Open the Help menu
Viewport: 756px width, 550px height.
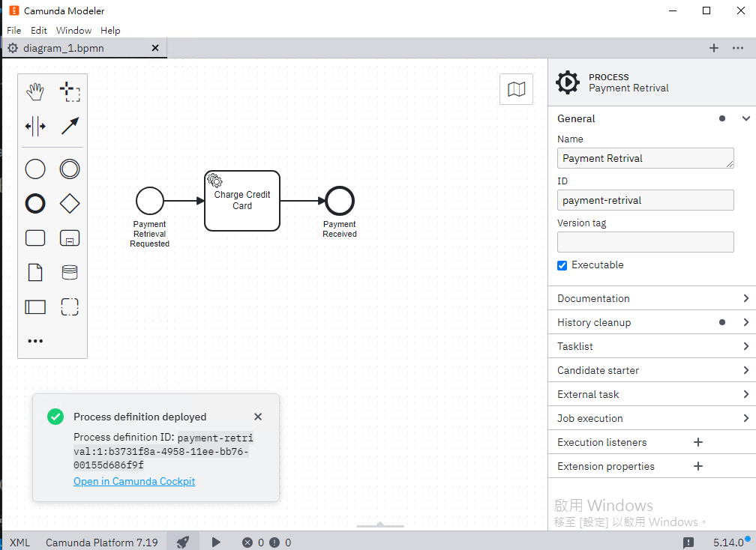click(110, 30)
